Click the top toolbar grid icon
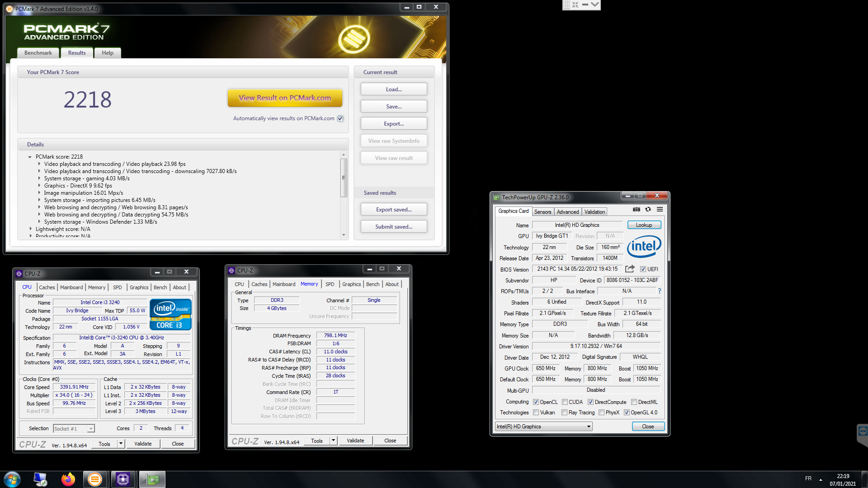Screen dimensions: 868x488 click(566, 5)
